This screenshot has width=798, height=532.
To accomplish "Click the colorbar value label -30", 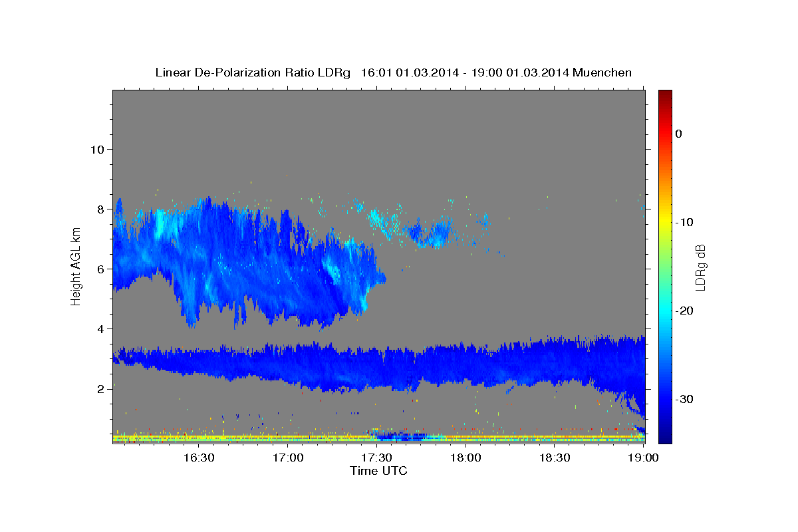I will click(685, 399).
